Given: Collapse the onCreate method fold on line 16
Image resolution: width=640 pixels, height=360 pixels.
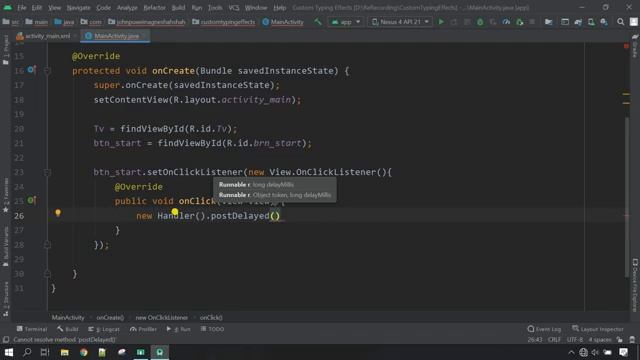Looking at the screenshot, I should [x=47, y=71].
